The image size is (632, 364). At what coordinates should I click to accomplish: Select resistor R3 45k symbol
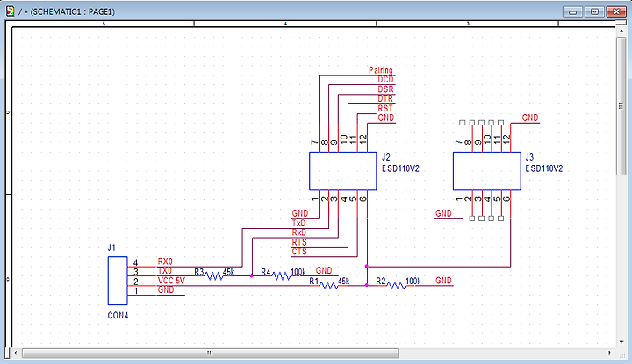[213, 275]
